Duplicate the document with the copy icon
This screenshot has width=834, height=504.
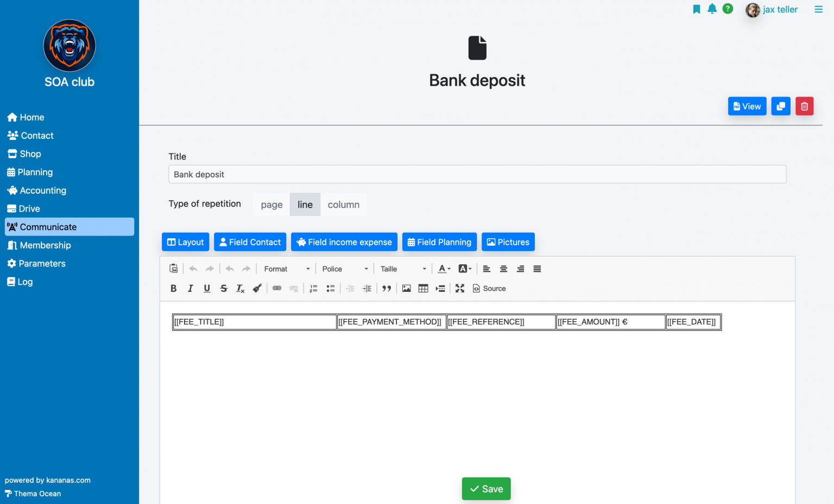[781, 106]
